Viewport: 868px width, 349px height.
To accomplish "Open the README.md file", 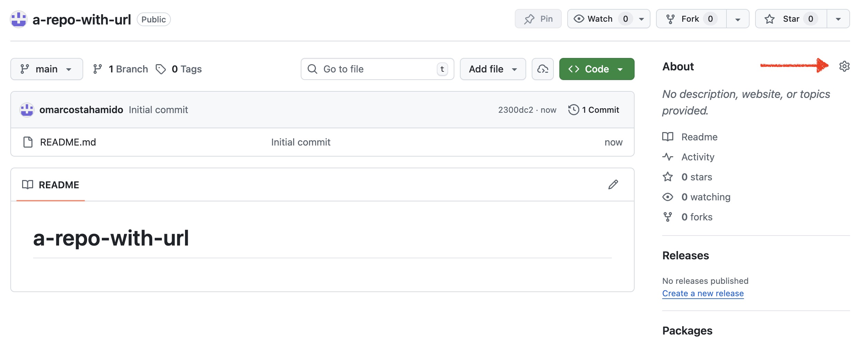I will [x=68, y=142].
